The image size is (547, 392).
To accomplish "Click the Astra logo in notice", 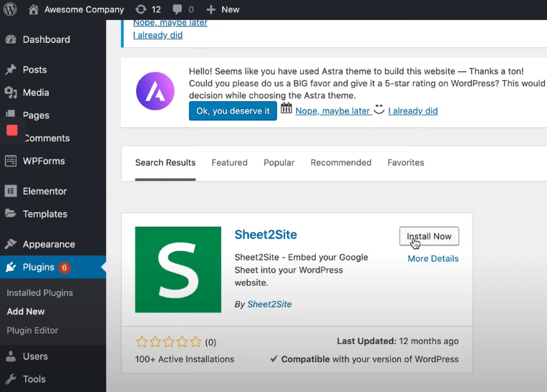I will click(x=155, y=91).
